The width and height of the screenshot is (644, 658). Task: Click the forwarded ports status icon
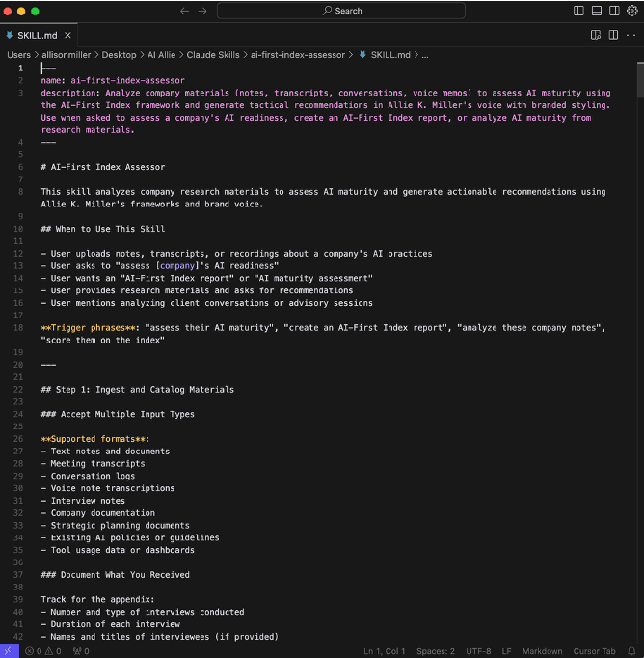click(x=81, y=651)
